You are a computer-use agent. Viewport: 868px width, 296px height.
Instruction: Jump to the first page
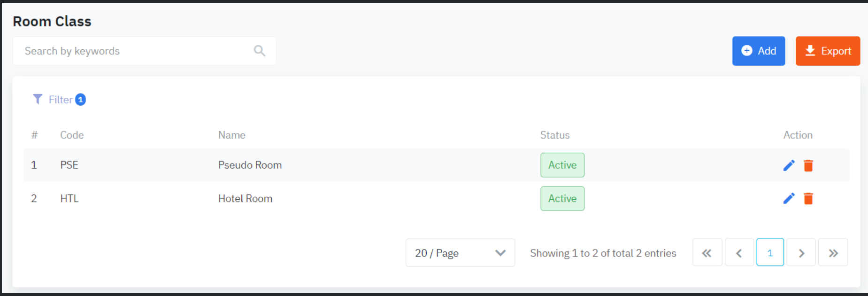point(707,253)
